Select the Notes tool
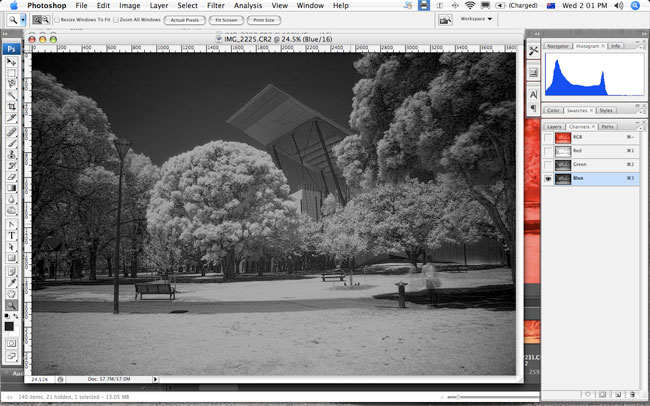 [x=12, y=272]
